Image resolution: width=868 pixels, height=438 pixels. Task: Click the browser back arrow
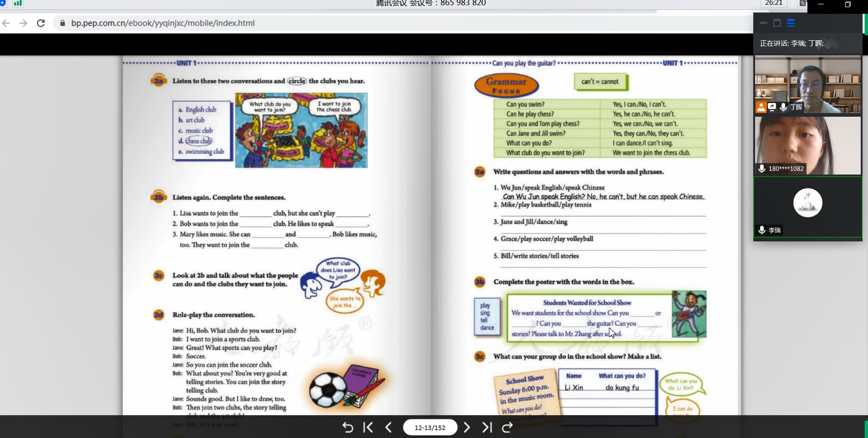[x=6, y=23]
